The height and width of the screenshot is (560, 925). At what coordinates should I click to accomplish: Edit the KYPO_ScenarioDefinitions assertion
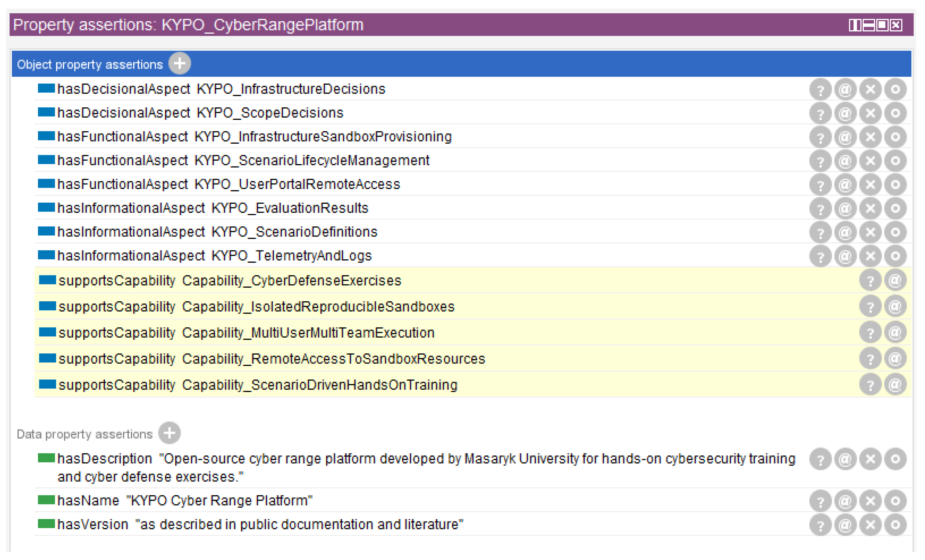click(896, 232)
